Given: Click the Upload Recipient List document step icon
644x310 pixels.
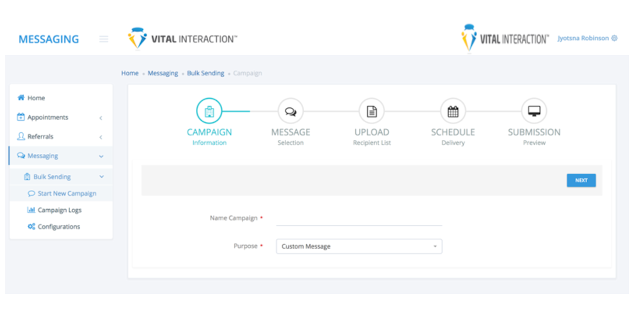Looking at the screenshot, I should tap(371, 112).
